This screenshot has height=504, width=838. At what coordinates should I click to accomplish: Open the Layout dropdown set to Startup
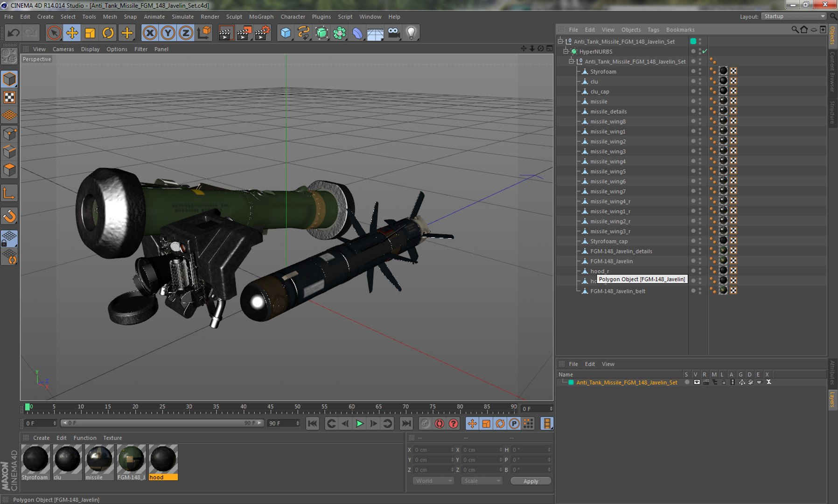pyautogui.click(x=794, y=16)
